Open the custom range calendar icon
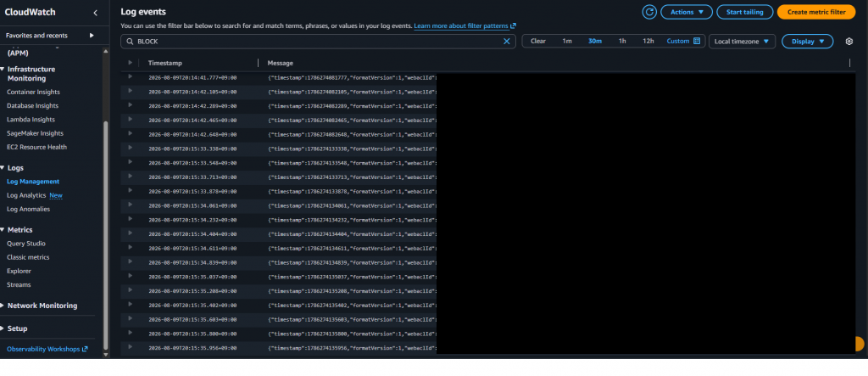 697,41
